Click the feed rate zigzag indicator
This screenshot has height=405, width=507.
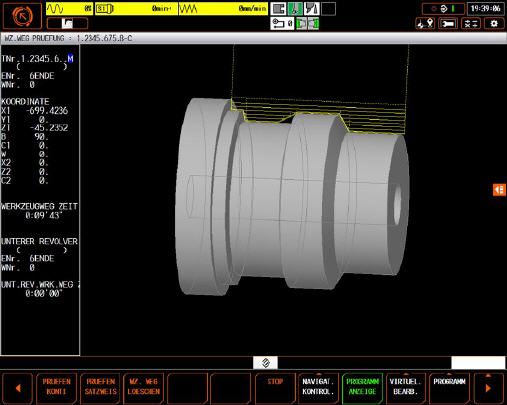(x=223, y=9)
